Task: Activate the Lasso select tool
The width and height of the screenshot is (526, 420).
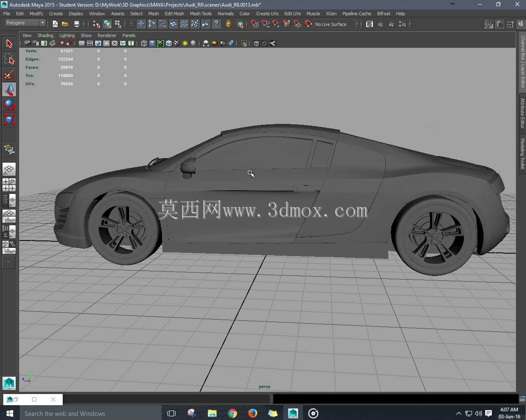Action: [x=9, y=59]
